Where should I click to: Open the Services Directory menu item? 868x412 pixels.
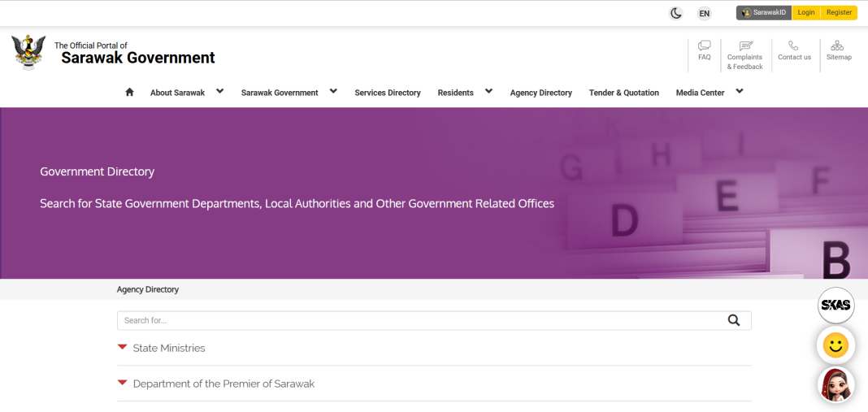388,93
